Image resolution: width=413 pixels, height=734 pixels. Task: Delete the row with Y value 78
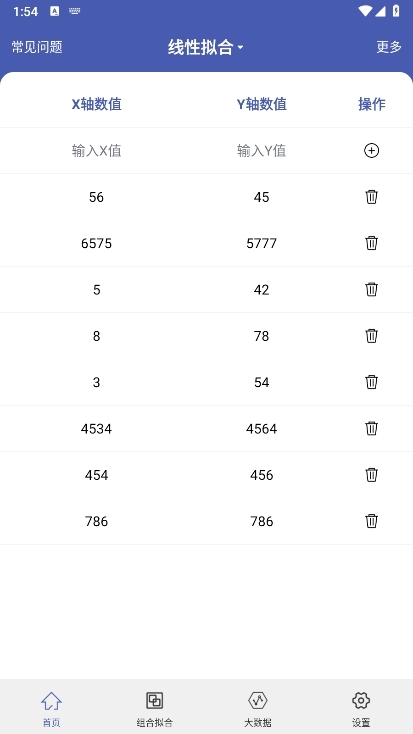[371, 336]
